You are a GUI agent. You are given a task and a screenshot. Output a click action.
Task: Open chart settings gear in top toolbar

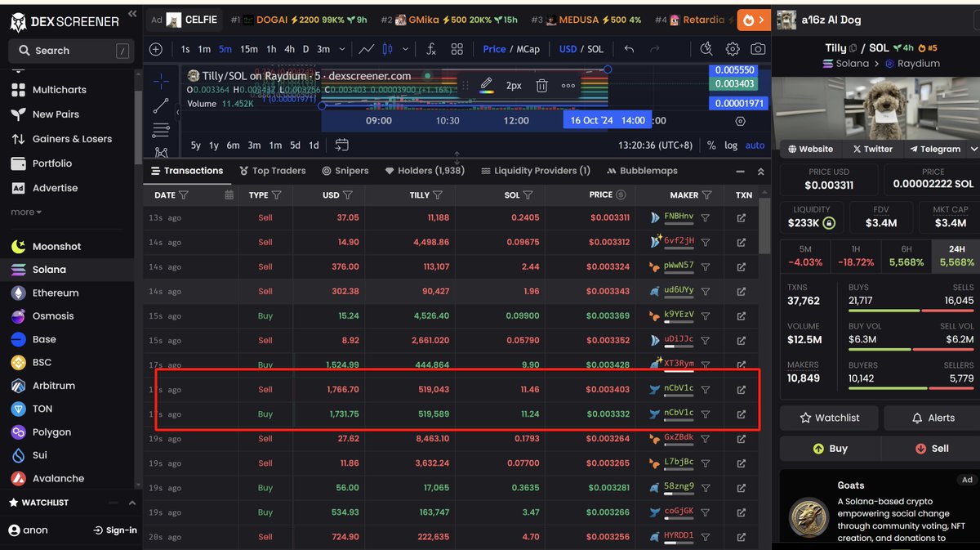point(733,49)
